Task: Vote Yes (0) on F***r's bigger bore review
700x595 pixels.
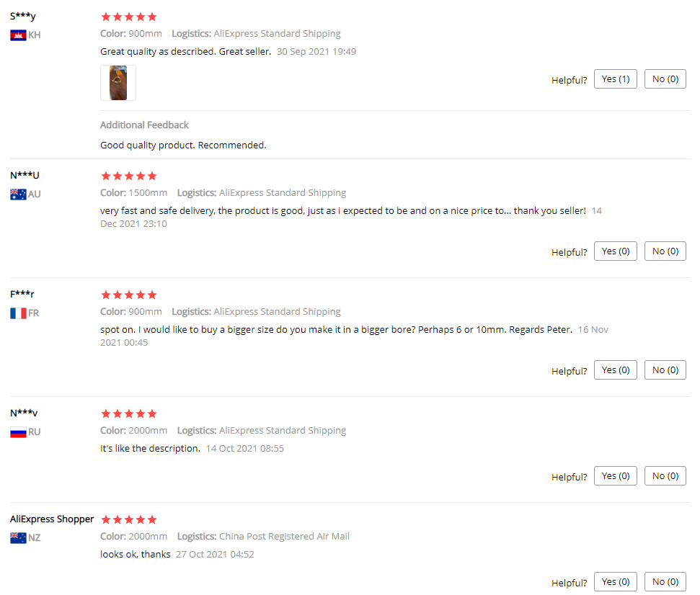Action: point(615,370)
